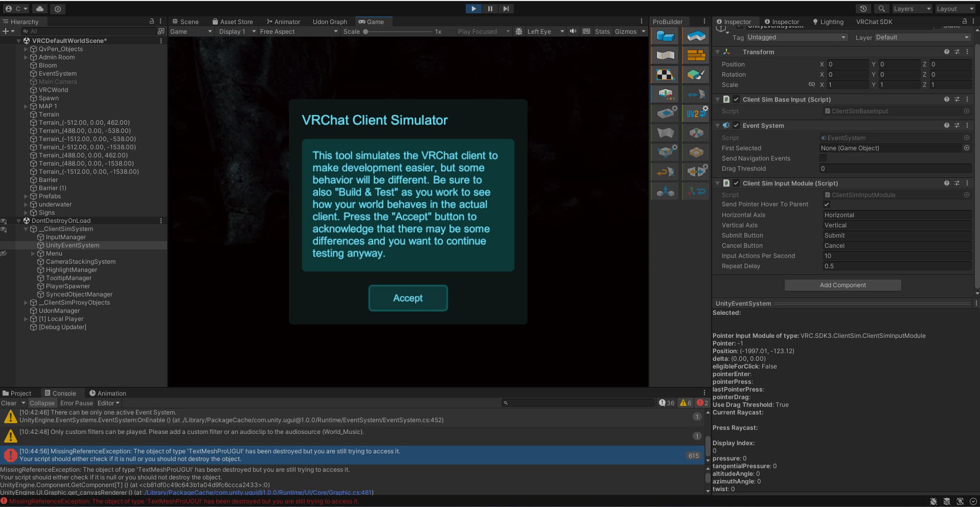Toggle Scale constrain proportions link icon
980x507 pixels.
tap(811, 85)
